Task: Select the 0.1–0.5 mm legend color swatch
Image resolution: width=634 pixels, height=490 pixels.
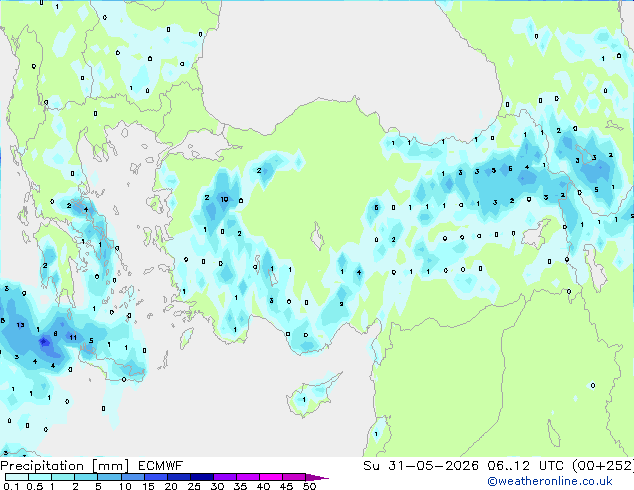Action: point(17,477)
